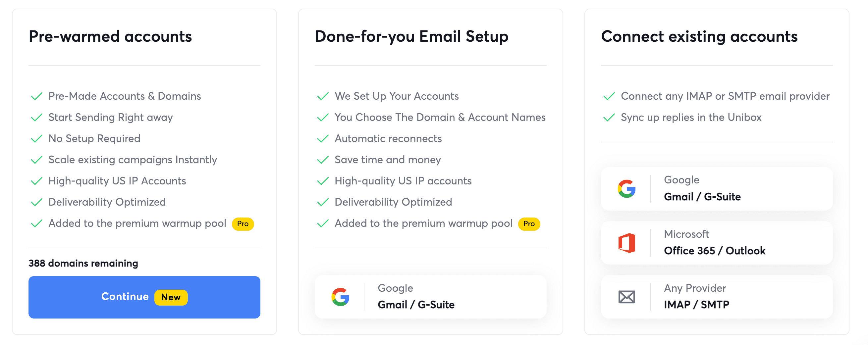Click checkmark beside Sync up replies in Unibox
This screenshot has height=345, width=868.
coord(609,118)
